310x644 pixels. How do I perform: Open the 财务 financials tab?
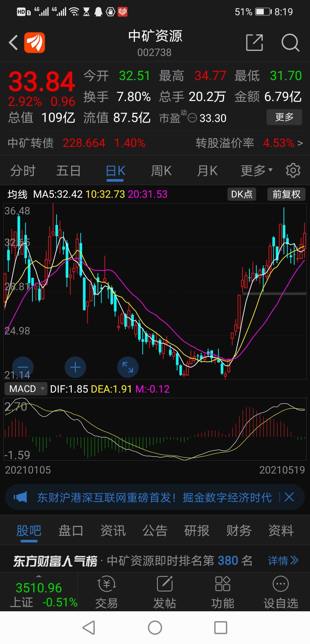pos(239,531)
